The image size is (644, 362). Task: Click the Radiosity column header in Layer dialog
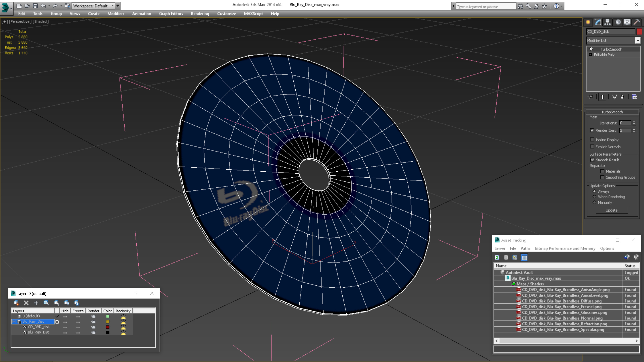point(123,311)
